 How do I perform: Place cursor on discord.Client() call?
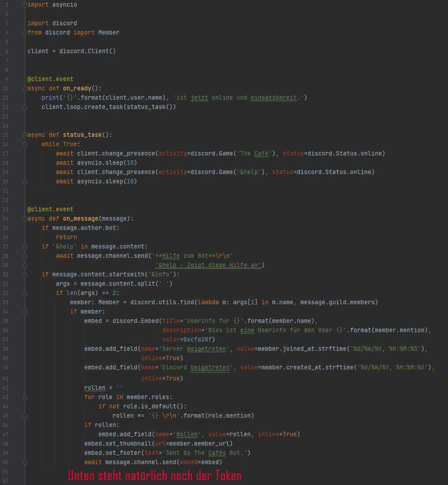click(87, 51)
